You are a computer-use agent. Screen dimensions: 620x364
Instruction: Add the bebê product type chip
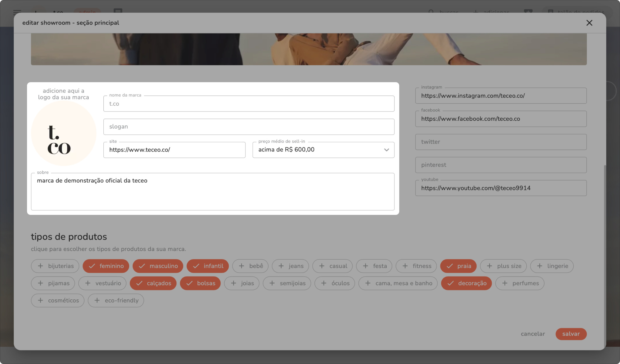click(250, 266)
